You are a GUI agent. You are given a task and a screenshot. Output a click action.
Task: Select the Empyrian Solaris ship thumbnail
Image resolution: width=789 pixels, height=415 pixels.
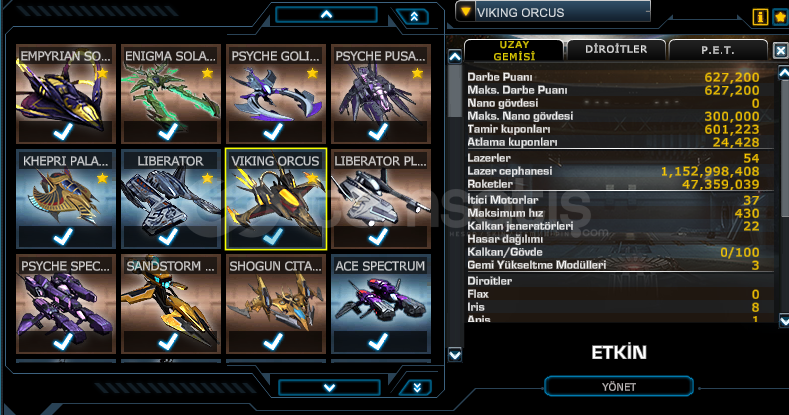(x=65, y=94)
